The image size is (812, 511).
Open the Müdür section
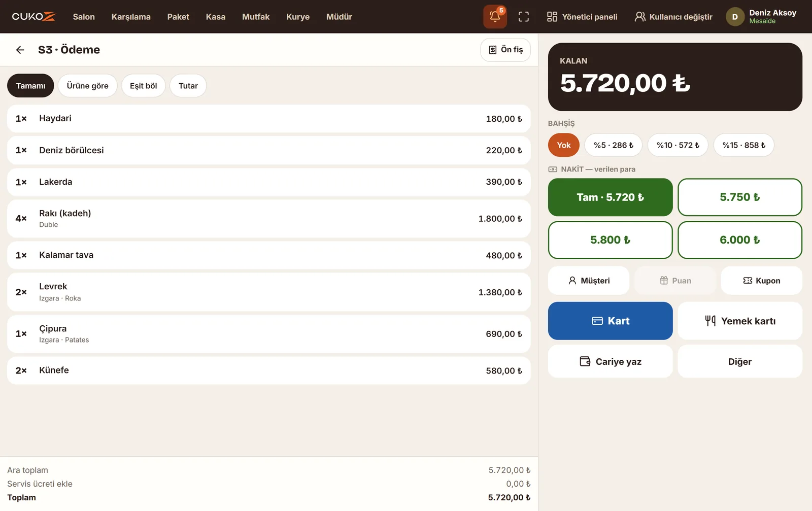[x=339, y=17]
